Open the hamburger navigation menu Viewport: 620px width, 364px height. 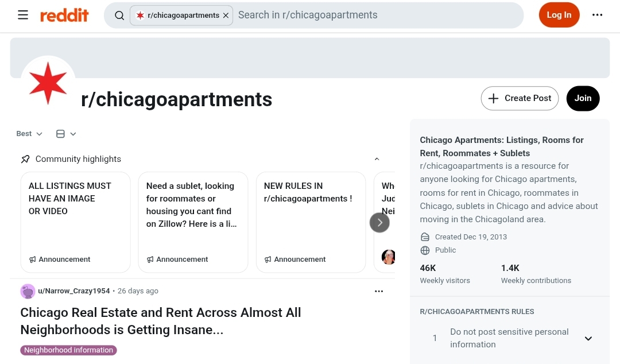tap(23, 15)
